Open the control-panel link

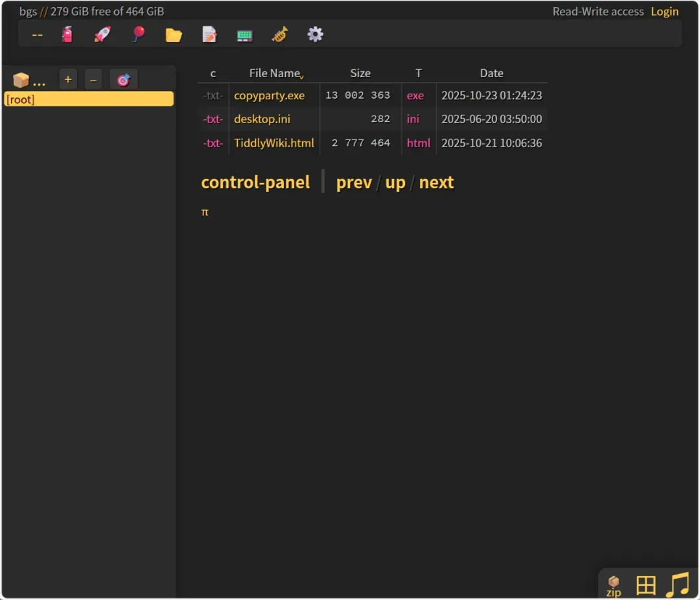coord(255,182)
